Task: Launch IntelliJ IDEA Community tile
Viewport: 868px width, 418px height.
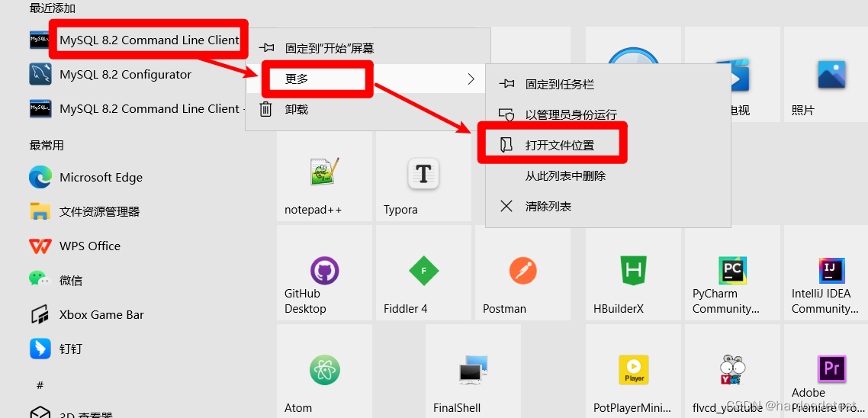Action: click(x=827, y=272)
